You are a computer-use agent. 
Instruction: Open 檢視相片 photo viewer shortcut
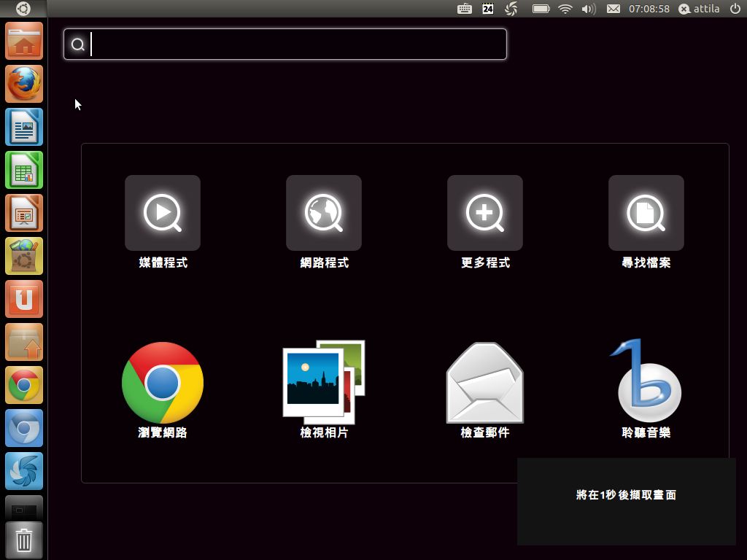click(324, 389)
